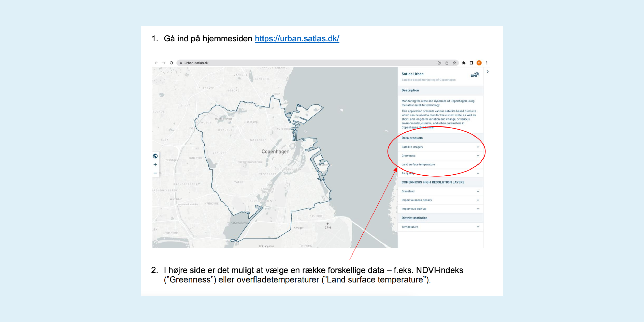Expand the Impervious built-up layer row
Screen dimensions: 644x322
click(x=440, y=209)
